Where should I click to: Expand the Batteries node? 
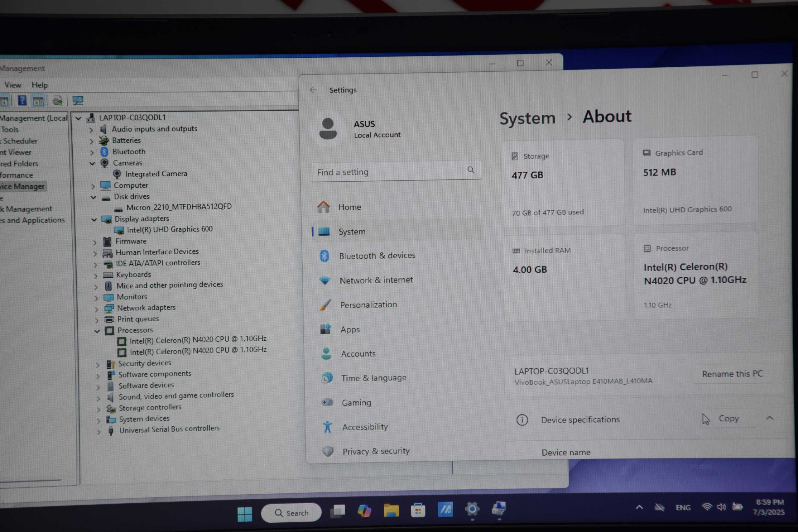(91, 141)
